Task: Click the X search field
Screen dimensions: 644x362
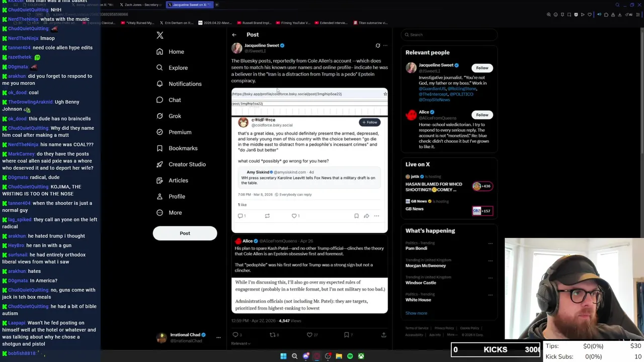Action: 449,35
